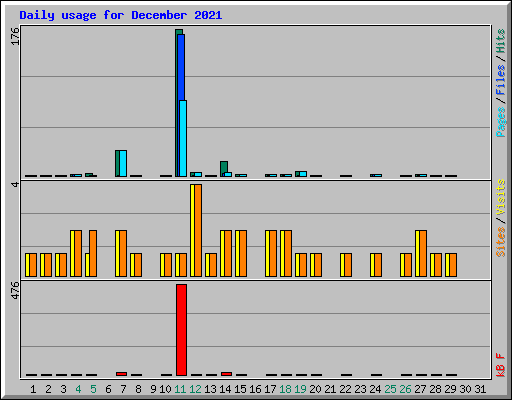The height and width of the screenshot is (400, 512).
Task: Click the green Hits bar for day 14
Action: tap(224, 167)
